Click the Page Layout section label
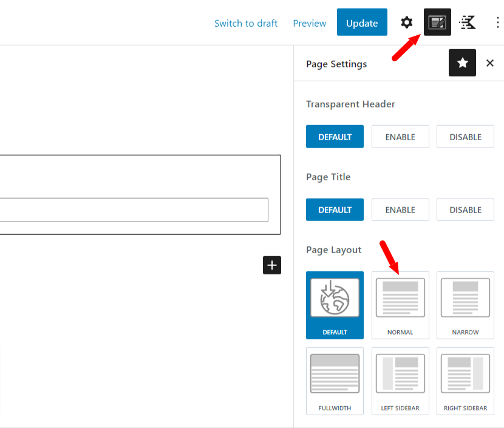The image size is (504, 428). (x=333, y=250)
